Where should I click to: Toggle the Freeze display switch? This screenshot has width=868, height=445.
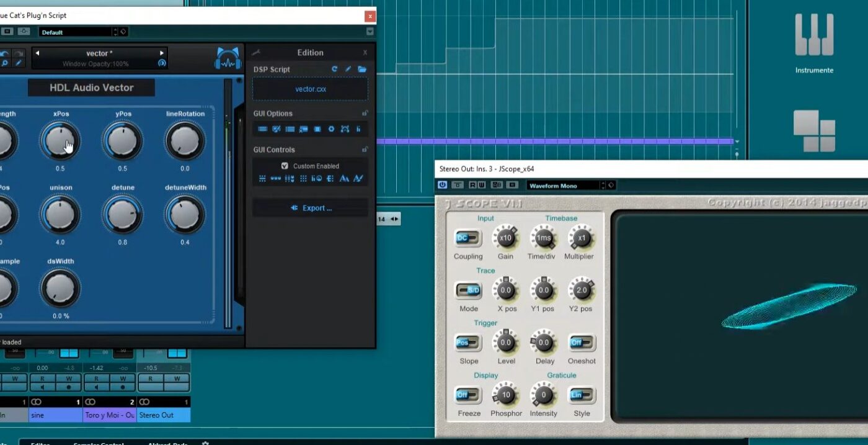tap(468, 395)
